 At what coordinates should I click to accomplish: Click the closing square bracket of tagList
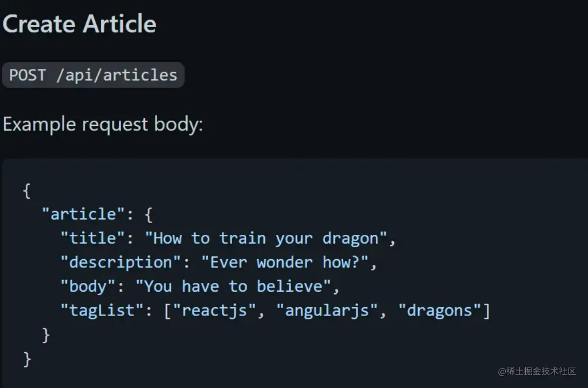tap(486, 311)
